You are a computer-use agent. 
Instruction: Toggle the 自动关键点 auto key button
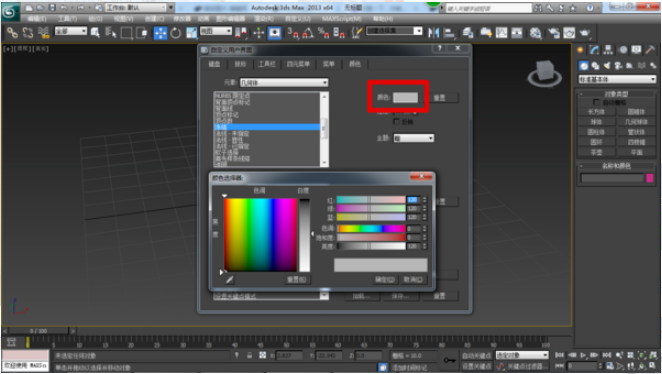[476, 355]
